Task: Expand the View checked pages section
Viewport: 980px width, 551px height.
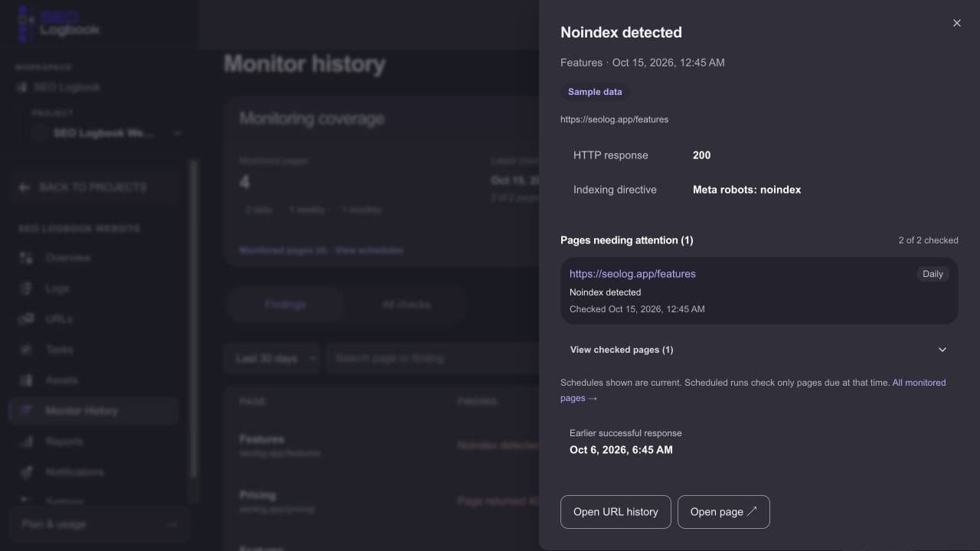Action: click(759, 350)
